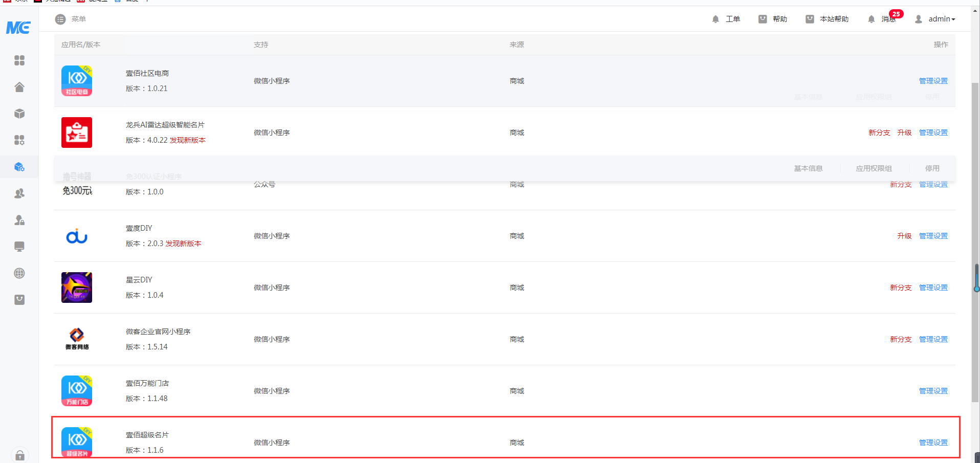Open 管理设置 for 壹佰超级名片
The height and width of the screenshot is (463, 980).
(933, 443)
